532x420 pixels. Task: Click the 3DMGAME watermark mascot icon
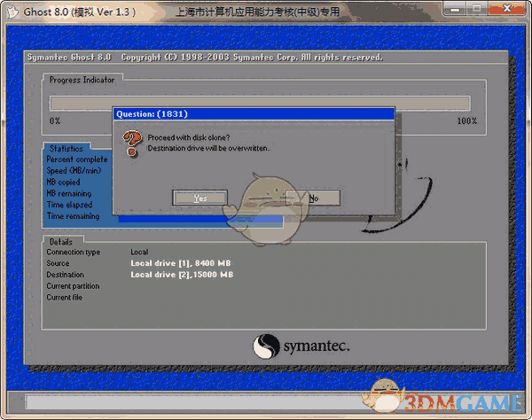click(387, 393)
